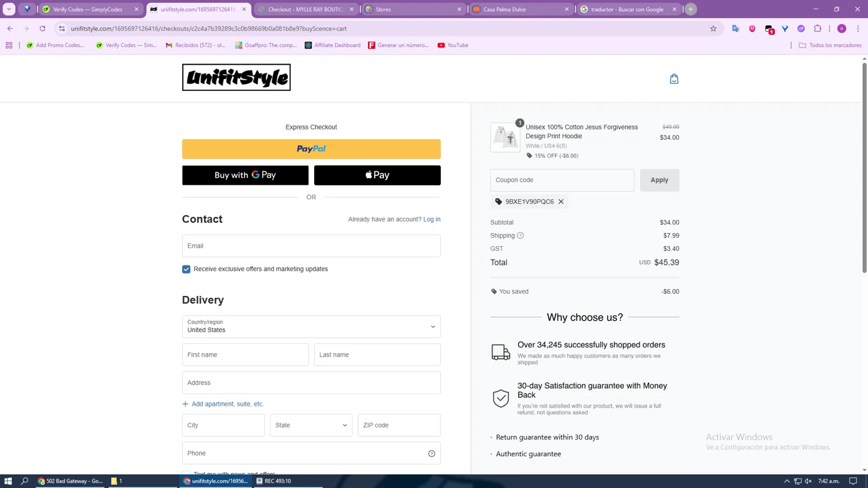The width and height of the screenshot is (868, 488).
Task: Close the unifitstyle.com tab
Action: [x=244, y=9]
